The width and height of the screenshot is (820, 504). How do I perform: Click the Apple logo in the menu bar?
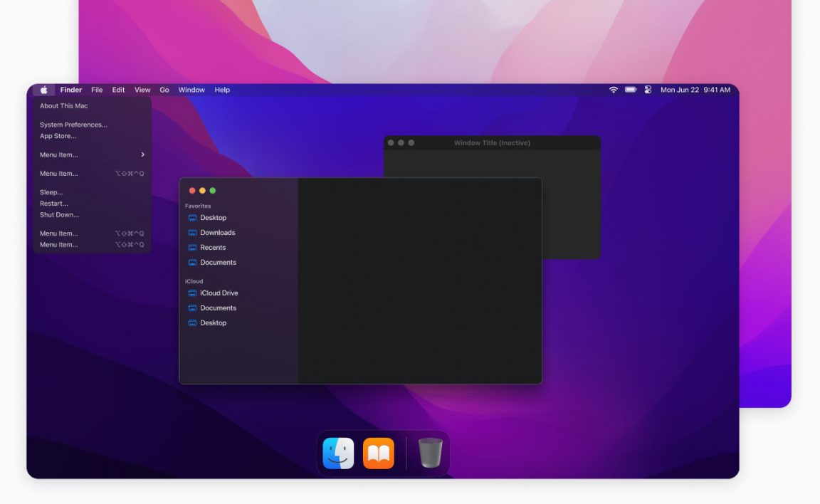pos(45,90)
